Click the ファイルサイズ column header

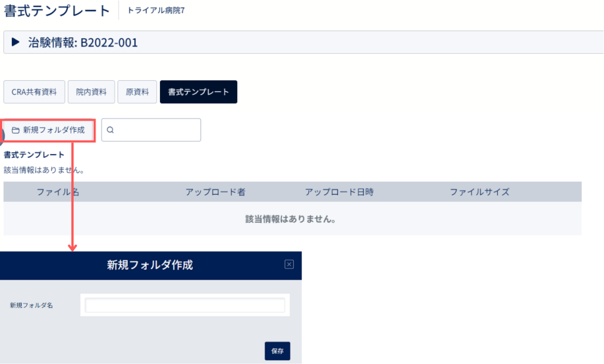480,192
